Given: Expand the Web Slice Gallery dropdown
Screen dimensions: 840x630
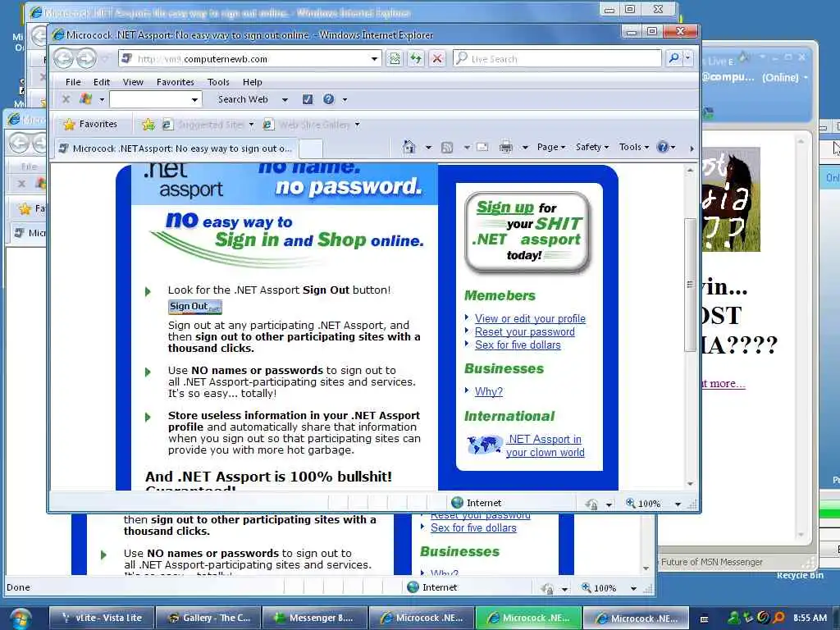Looking at the screenshot, I should [358, 125].
